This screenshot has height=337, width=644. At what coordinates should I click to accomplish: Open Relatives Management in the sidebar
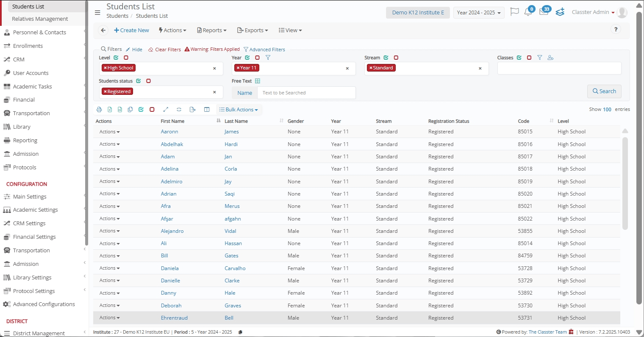[x=40, y=19]
